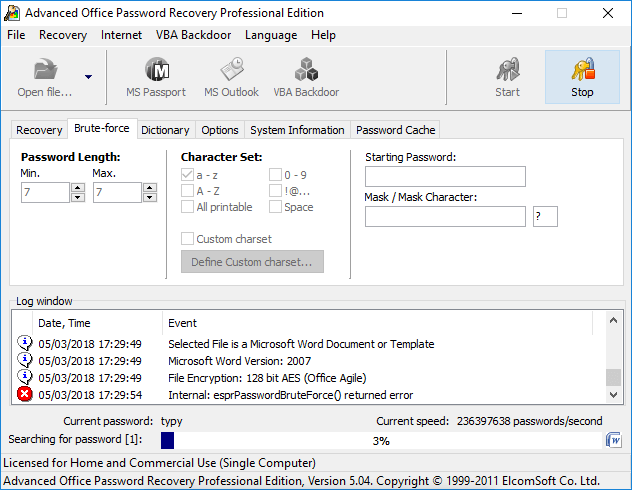This screenshot has height=490, width=632.
Task: Click the info icon for Word Version log entry
Action: click(x=25, y=360)
